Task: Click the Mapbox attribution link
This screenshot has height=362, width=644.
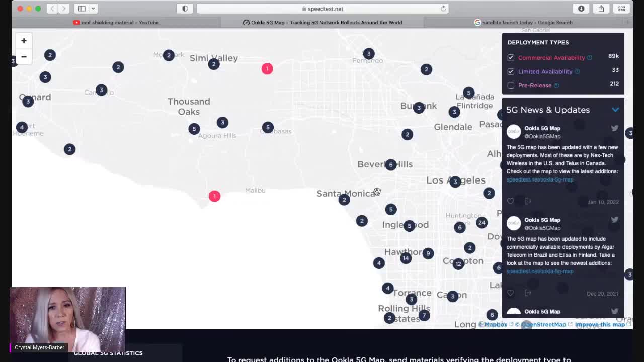Action: point(496,325)
